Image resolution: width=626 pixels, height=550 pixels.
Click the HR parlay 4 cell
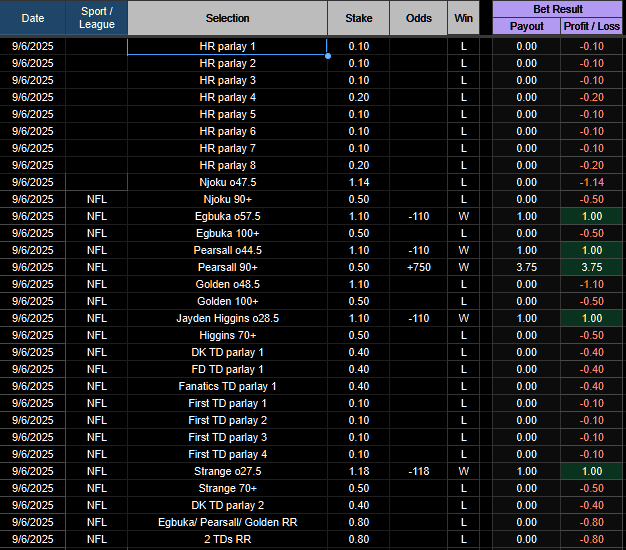[x=228, y=97]
